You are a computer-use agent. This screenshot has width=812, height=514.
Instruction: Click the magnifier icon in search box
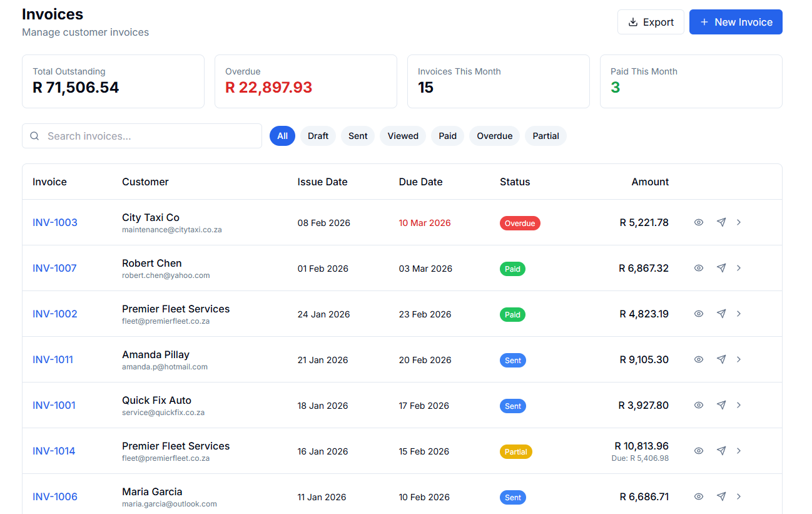[x=35, y=136]
